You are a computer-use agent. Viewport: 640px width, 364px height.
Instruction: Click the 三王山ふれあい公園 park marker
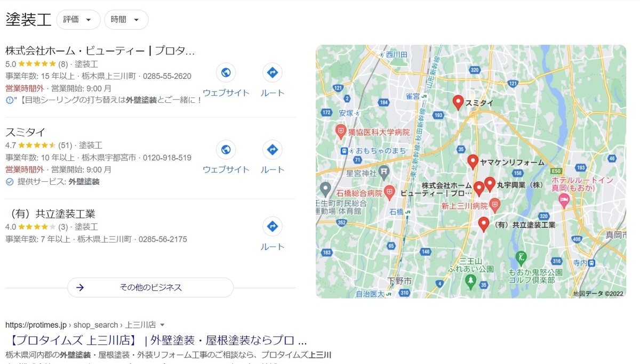click(470, 282)
